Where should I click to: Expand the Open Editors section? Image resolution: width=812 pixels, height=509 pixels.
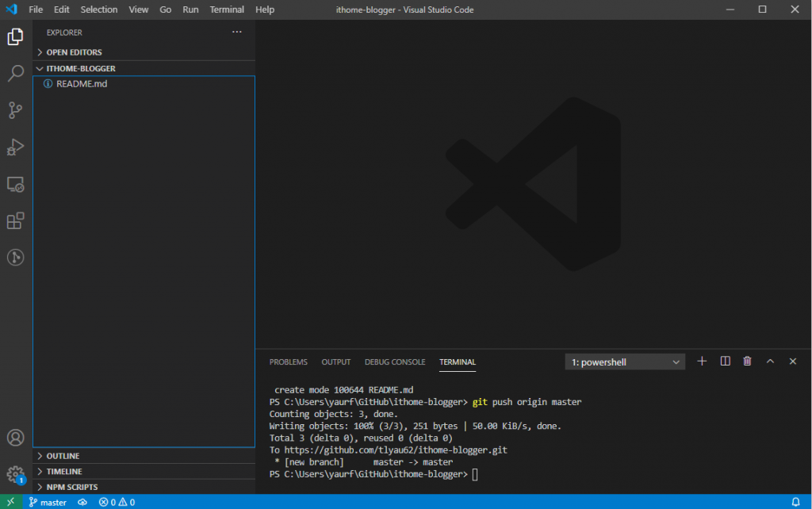[x=144, y=52]
